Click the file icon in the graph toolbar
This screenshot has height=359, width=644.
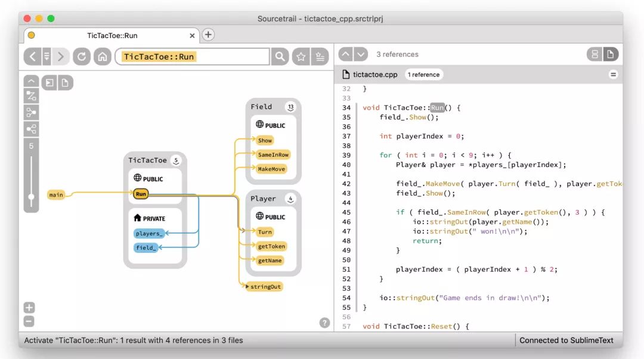pyautogui.click(x=65, y=83)
